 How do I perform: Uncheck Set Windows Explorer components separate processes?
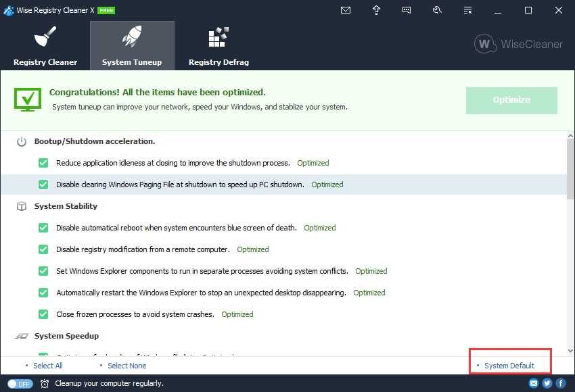click(x=43, y=271)
